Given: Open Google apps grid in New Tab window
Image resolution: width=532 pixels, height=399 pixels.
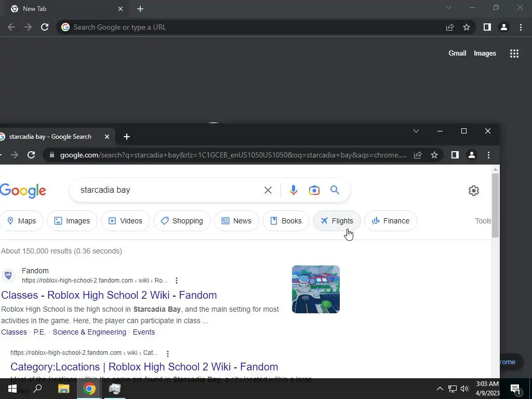Looking at the screenshot, I should [514, 54].
